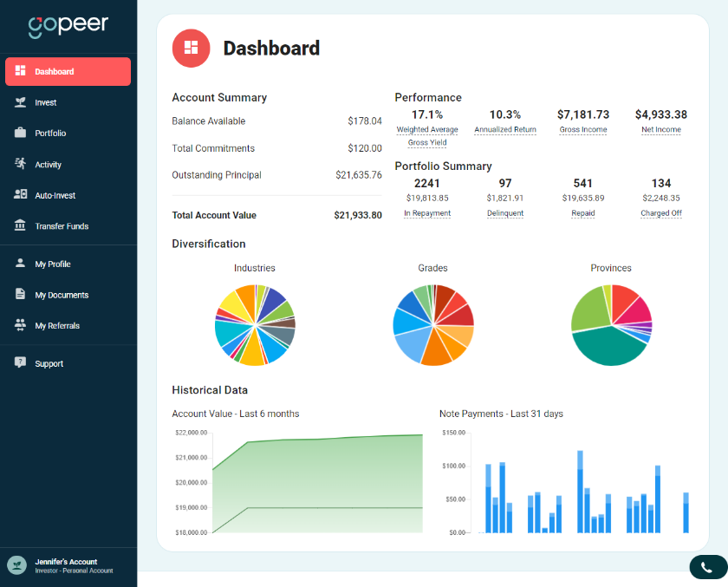Click the Charged Off portfolio label
Screen dimensions: 728x587
pos(661,213)
